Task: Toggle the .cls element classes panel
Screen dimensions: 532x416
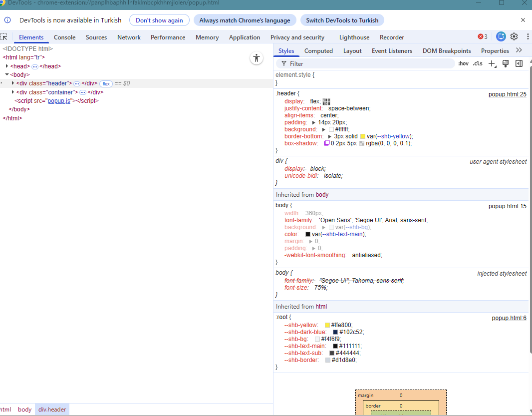Action: click(478, 63)
